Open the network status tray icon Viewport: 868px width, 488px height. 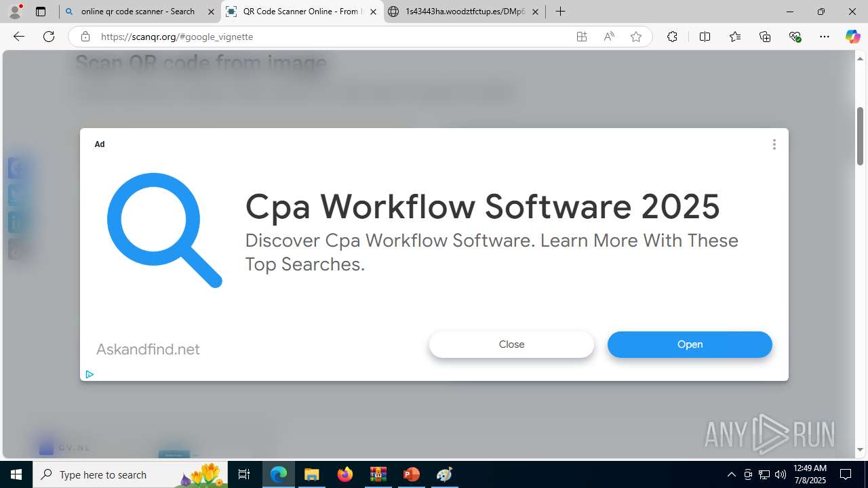764,474
